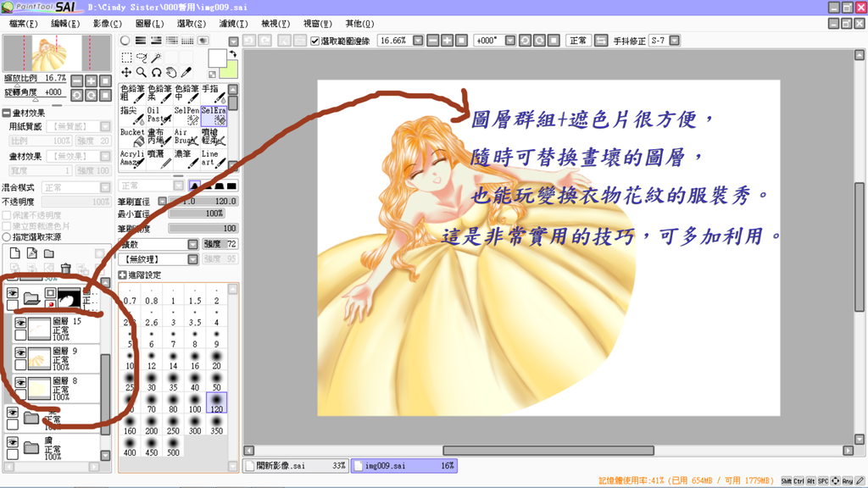
Task: Open the 正常 blend mode box next to the sharp brush edge shape
Action: tap(153, 186)
